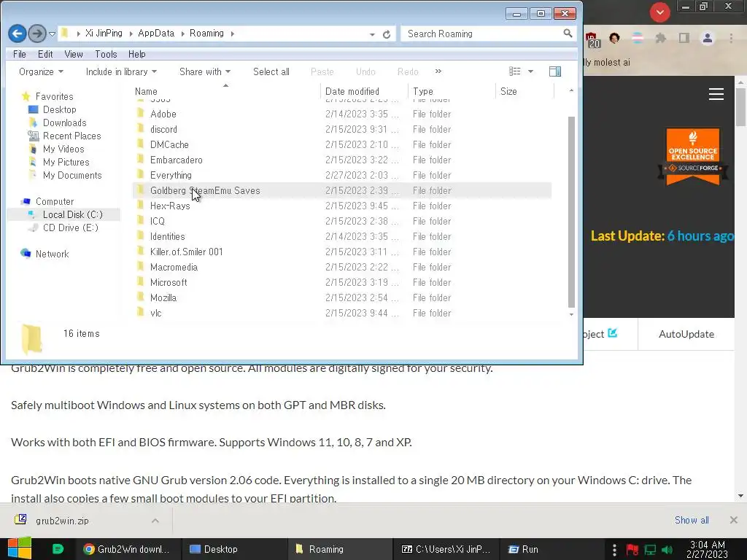747x560 pixels.
Task: Switch to Chrome Grub2Win taskbar button
Action: tap(127, 549)
